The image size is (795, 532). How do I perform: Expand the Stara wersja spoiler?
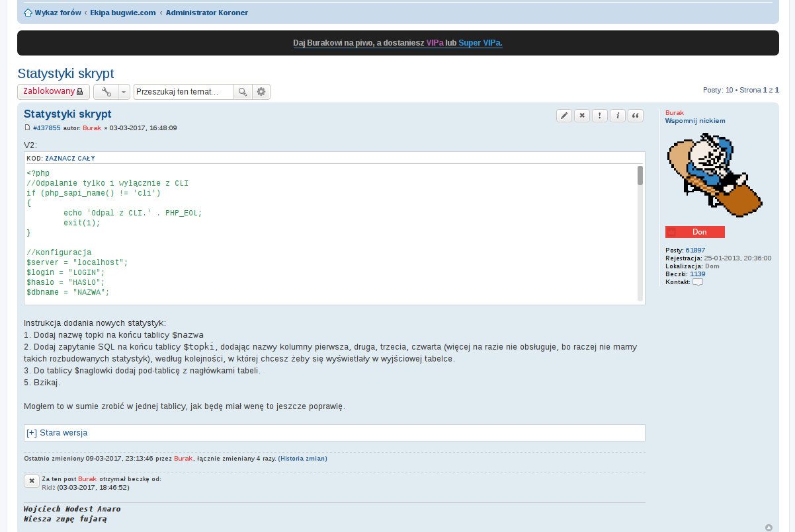click(x=57, y=433)
